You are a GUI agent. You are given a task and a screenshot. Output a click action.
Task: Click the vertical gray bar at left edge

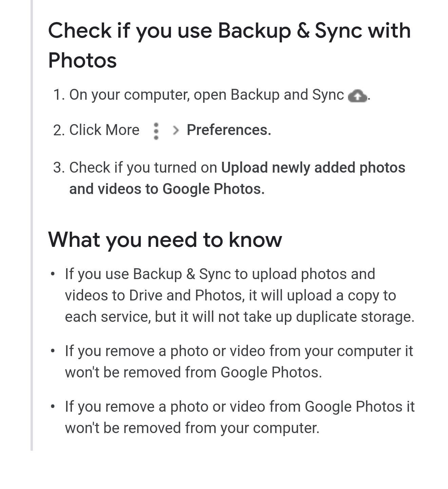pyautogui.click(x=32, y=225)
